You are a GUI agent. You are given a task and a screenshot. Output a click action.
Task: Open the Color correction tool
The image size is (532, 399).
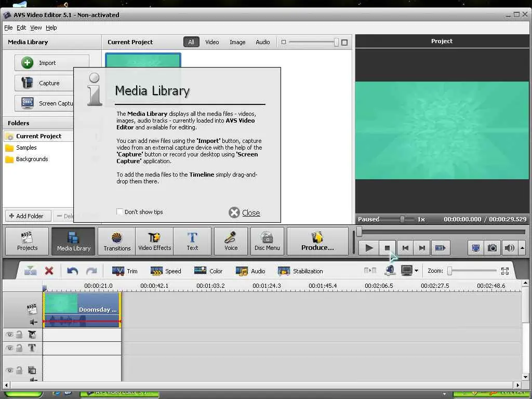pyautogui.click(x=208, y=271)
